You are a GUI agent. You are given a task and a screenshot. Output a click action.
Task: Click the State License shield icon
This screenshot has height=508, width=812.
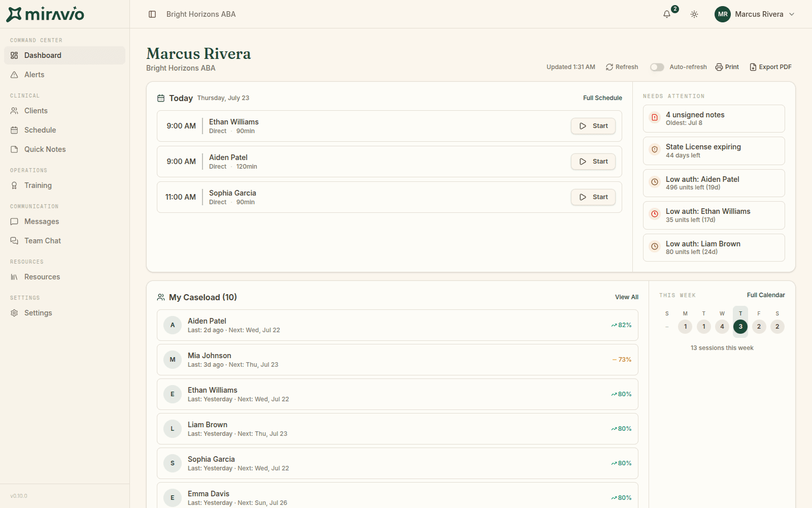[x=655, y=149]
